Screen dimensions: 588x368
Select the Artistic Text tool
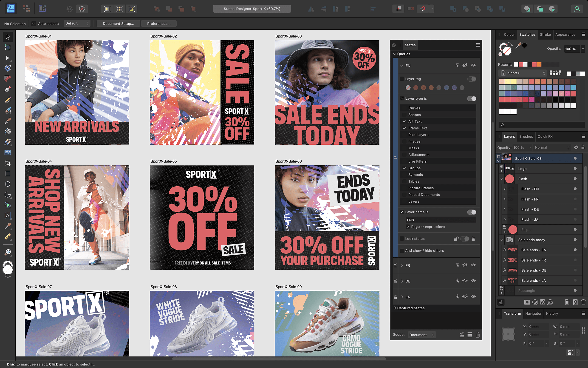(x=8, y=216)
